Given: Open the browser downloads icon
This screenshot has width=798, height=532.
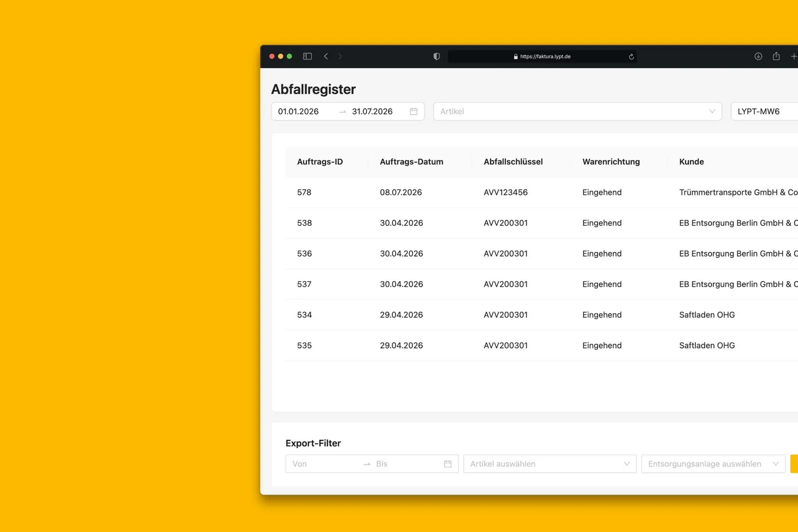Looking at the screenshot, I should tap(758, 56).
